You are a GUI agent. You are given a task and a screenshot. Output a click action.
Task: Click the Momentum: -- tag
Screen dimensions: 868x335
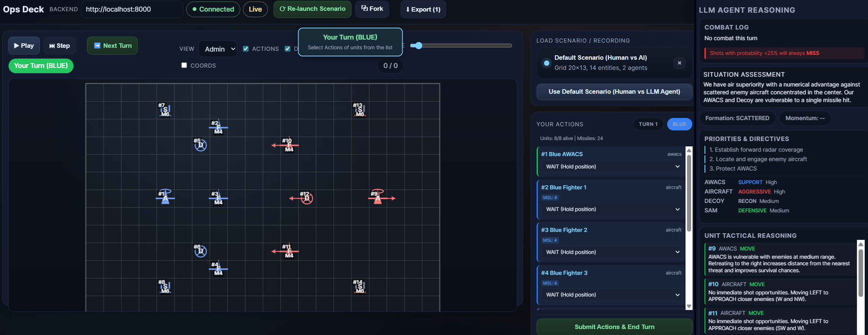[805, 118]
